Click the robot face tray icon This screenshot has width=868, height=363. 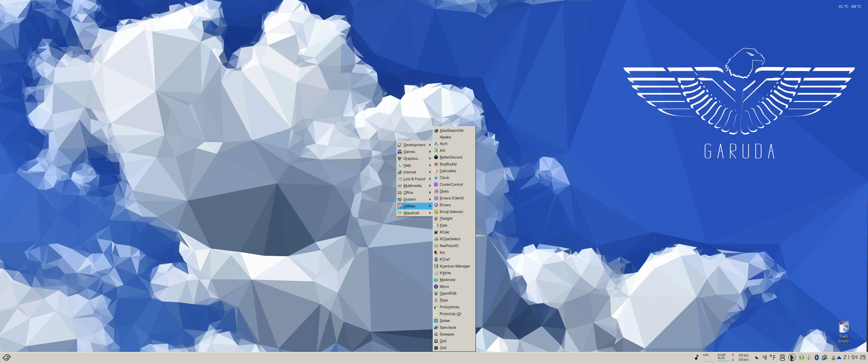782,358
